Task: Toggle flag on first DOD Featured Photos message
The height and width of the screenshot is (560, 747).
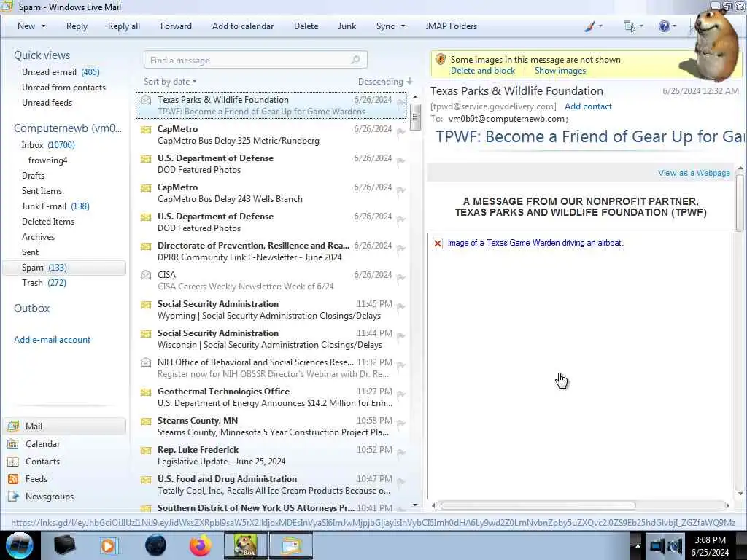Action: tap(400, 160)
